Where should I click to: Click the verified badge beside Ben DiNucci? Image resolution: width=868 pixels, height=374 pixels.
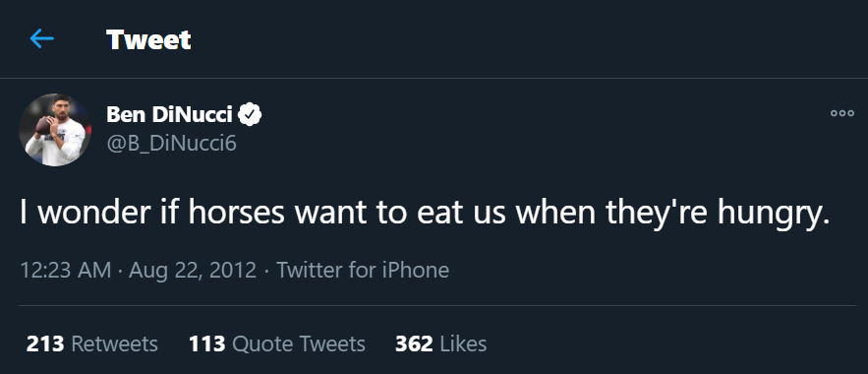(250, 115)
